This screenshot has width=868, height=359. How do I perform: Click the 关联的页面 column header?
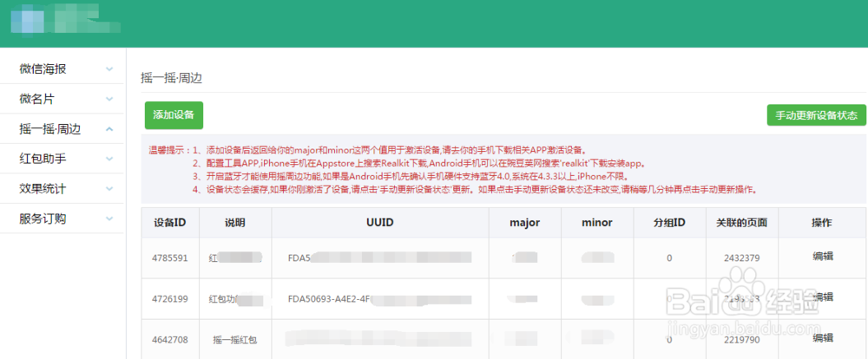pos(742,223)
